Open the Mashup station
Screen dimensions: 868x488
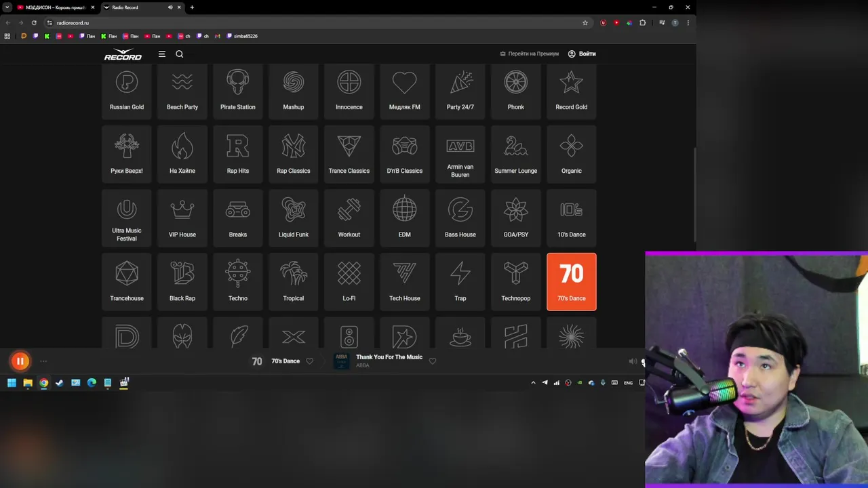tap(294, 91)
